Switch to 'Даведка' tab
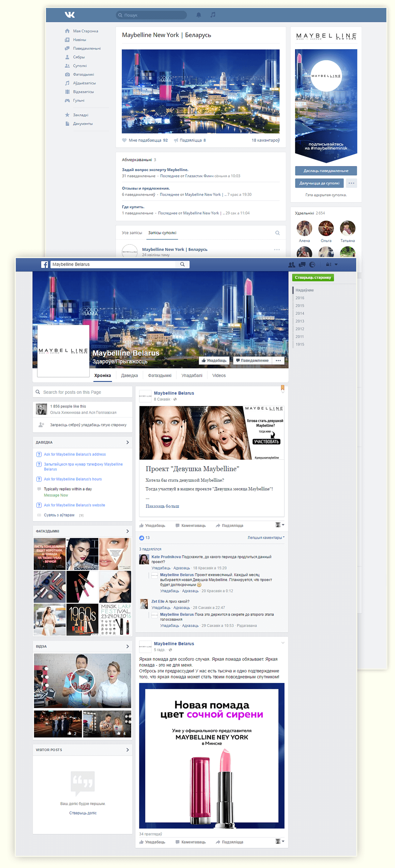 click(129, 376)
